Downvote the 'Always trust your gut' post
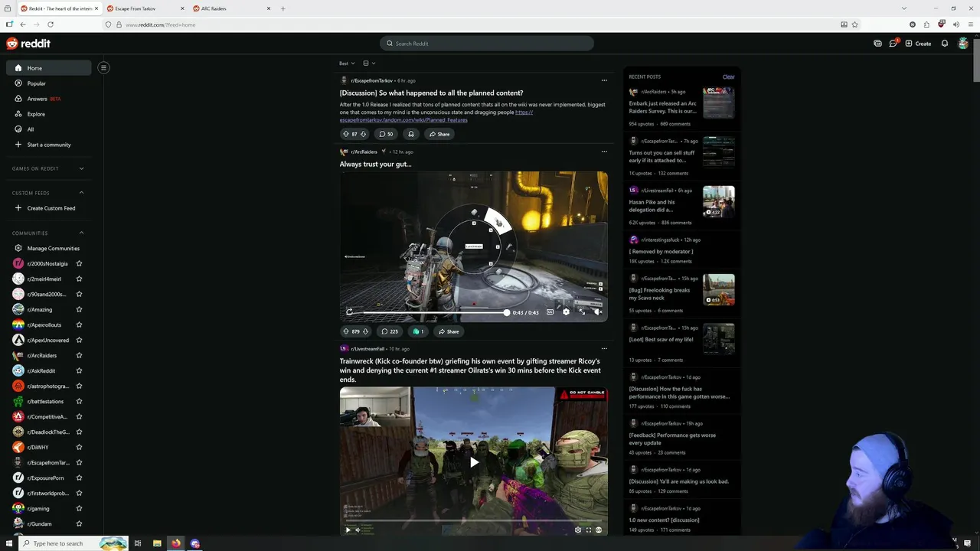Image resolution: width=980 pixels, height=551 pixels. point(365,331)
